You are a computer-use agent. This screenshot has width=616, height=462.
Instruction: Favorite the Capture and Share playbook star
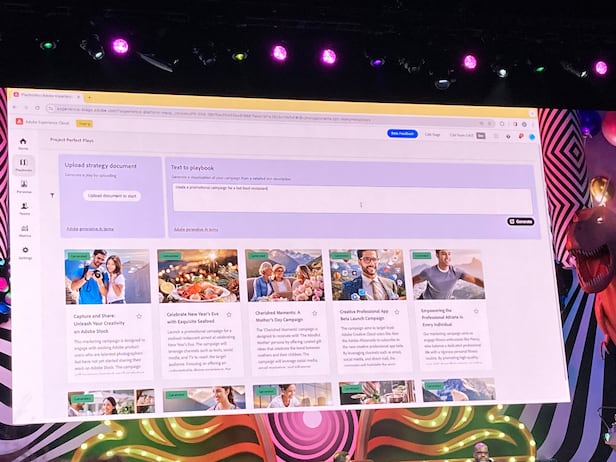tap(139, 316)
